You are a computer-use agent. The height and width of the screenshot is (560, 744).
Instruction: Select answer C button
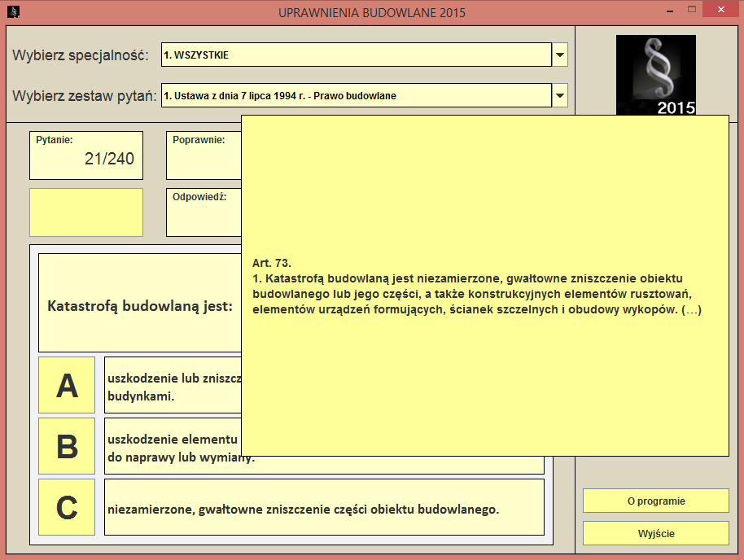pyautogui.click(x=67, y=507)
